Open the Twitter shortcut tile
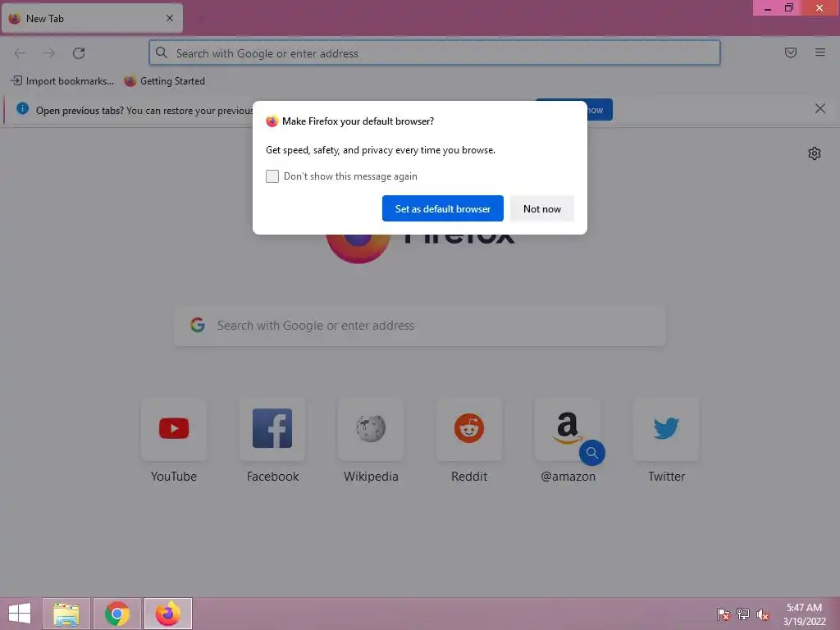The width and height of the screenshot is (840, 630). [x=666, y=428]
